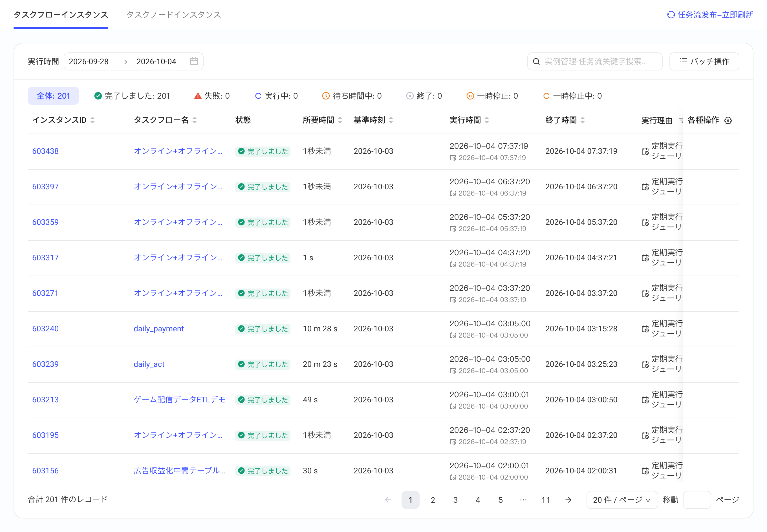Filter by 全体: 201 status

[53, 96]
